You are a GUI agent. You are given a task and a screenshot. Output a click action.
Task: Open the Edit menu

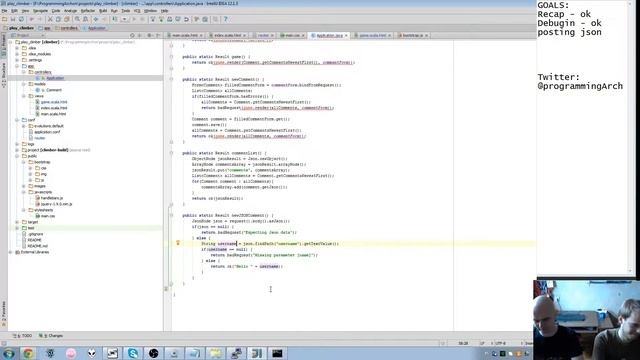pyautogui.click(x=14, y=11)
